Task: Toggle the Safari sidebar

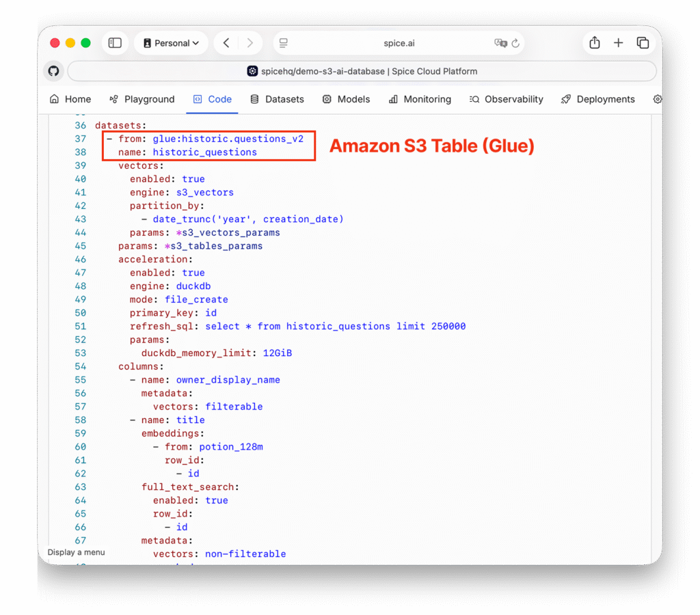Action: tap(115, 43)
